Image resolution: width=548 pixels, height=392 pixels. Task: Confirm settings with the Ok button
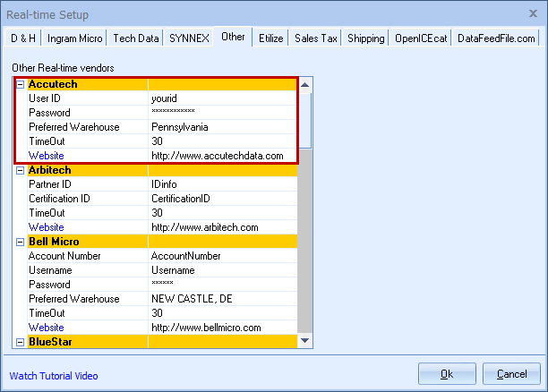click(x=447, y=374)
